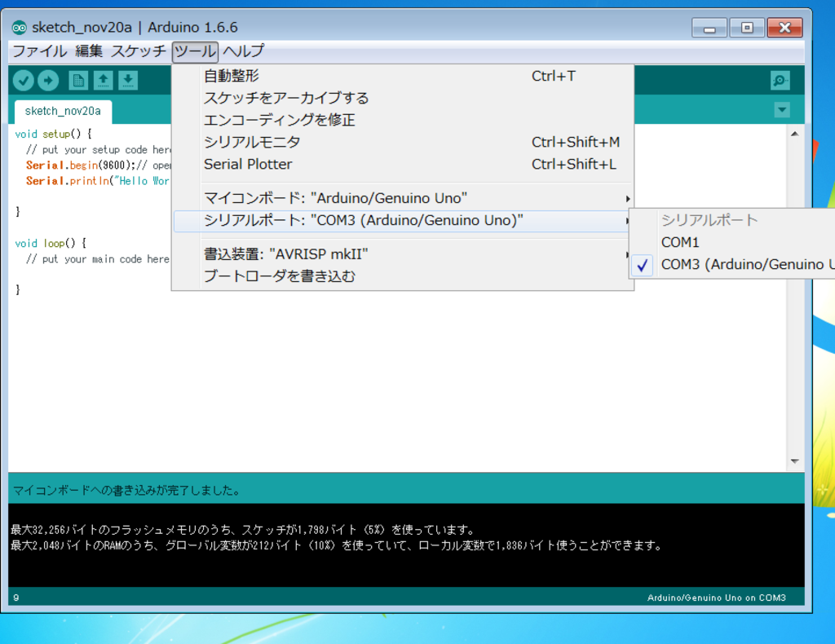
Task: Create a new sketch with page icon
Action: point(78,81)
